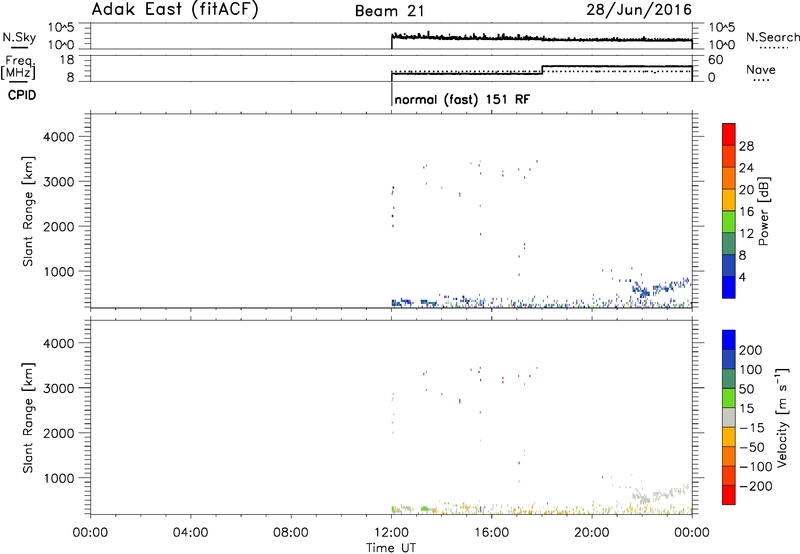The height and width of the screenshot is (554, 800).
Task: Click the dark blue top Velocity swatch
Action: click(729, 339)
